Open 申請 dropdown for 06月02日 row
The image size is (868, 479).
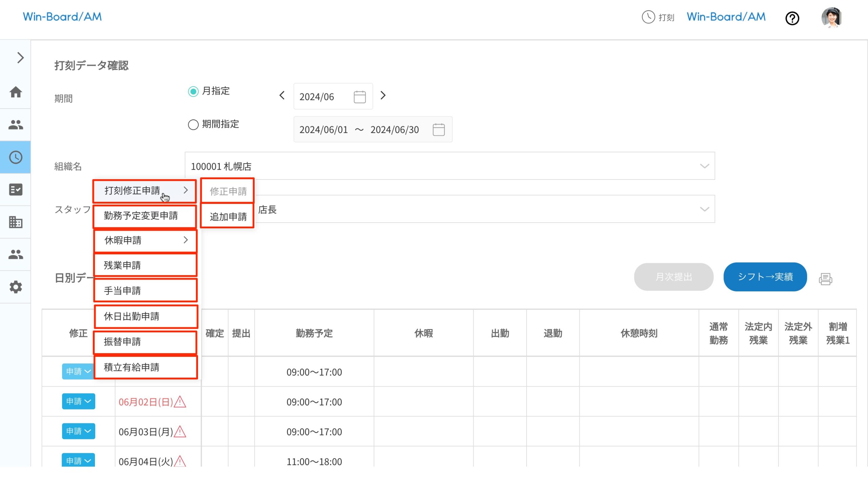pos(78,401)
